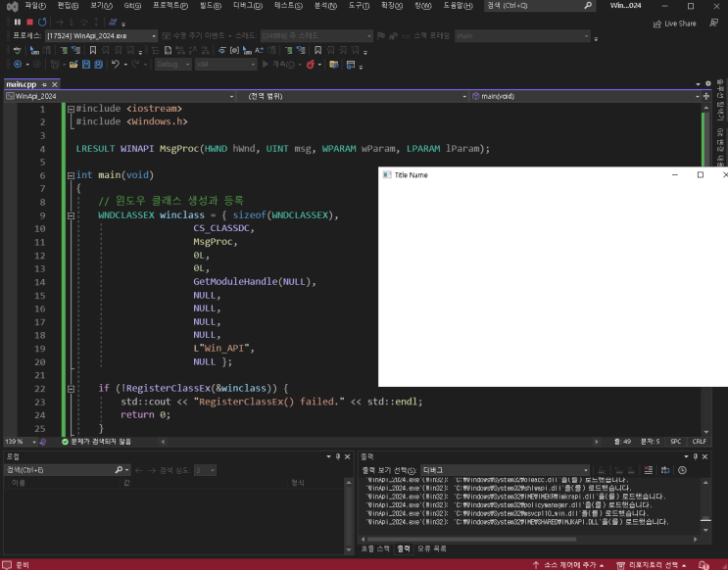Collapse the if RegisterClassEx code block
The height and width of the screenshot is (570, 728).
tap(70, 388)
